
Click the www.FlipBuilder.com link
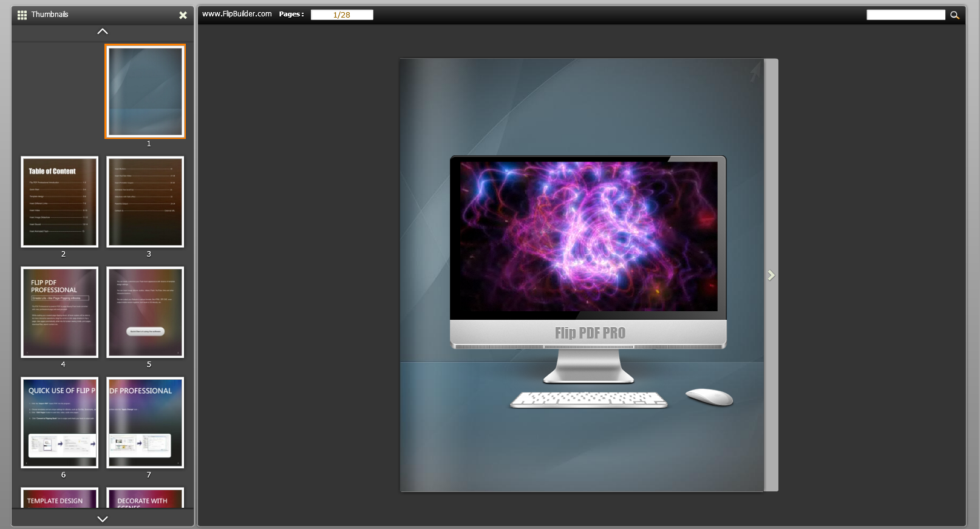click(237, 14)
